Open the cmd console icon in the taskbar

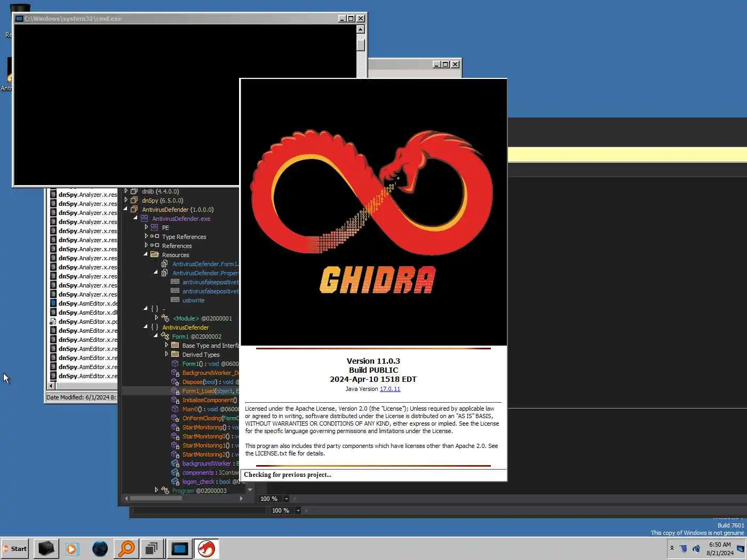[180, 548]
